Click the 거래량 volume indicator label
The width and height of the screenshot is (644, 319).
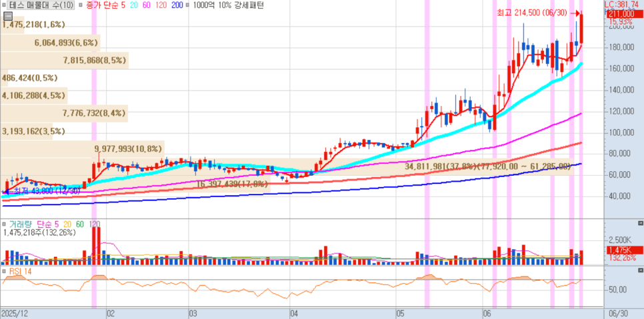(21, 224)
